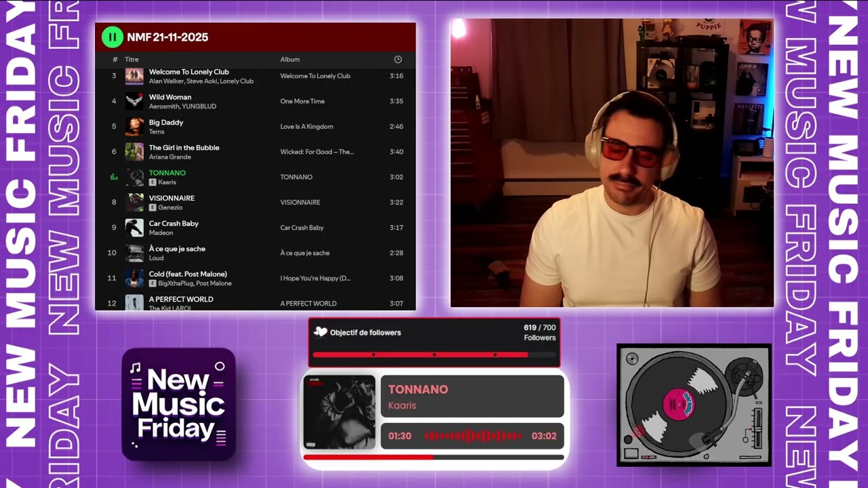Screen dimensions: 868x488
Task: Open artist Tems
Action: 157,131
